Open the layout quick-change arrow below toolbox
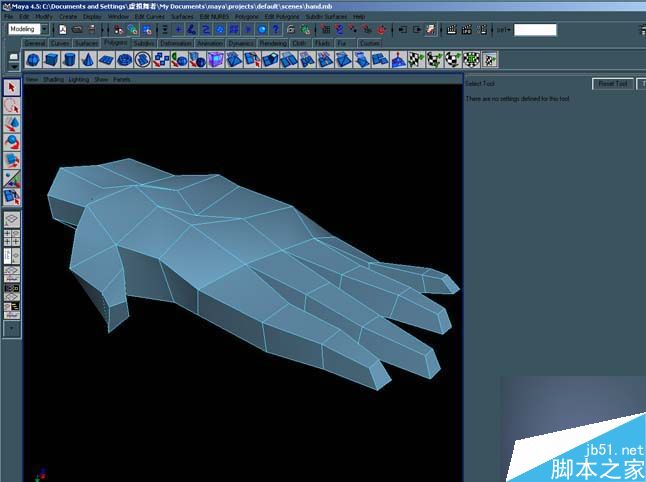 coord(12,329)
